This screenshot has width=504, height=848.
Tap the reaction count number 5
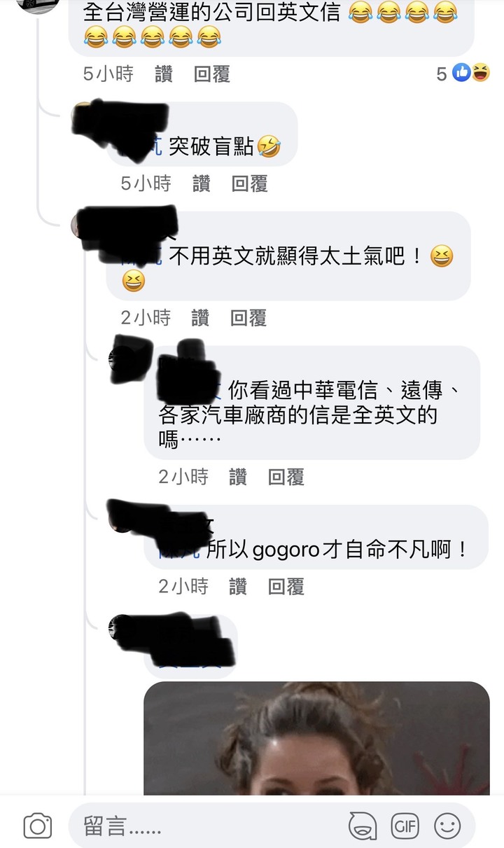(x=442, y=74)
